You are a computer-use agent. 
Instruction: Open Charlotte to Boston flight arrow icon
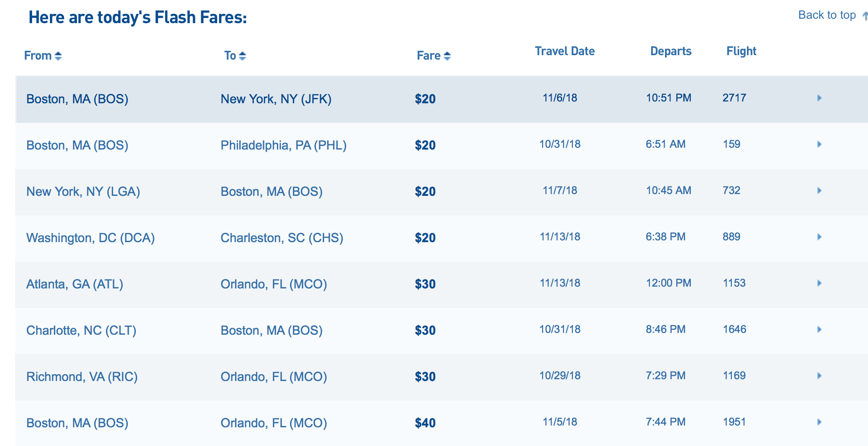click(x=819, y=329)
